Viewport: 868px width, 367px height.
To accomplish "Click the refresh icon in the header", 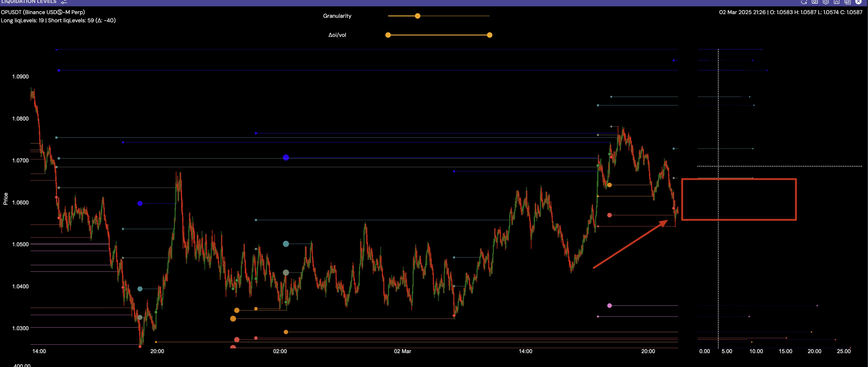I will click(x=804, y=2).
